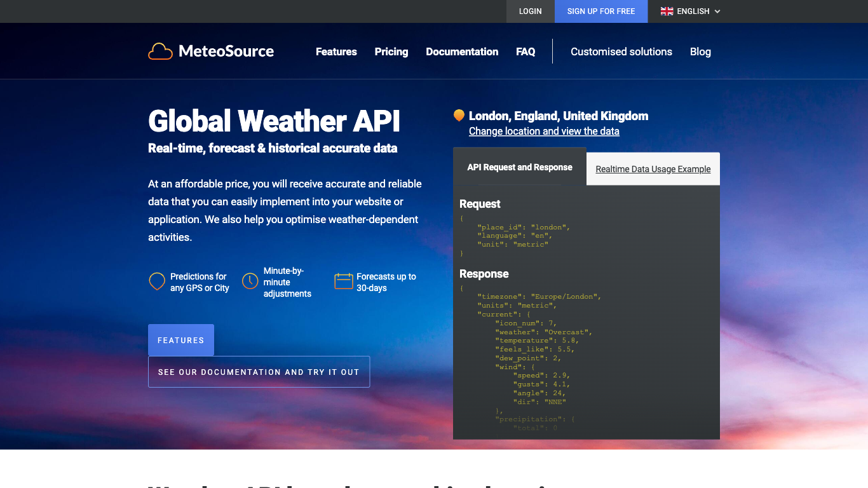Open the FAQ page
This screenshot has width=868, height=488.
526,51
